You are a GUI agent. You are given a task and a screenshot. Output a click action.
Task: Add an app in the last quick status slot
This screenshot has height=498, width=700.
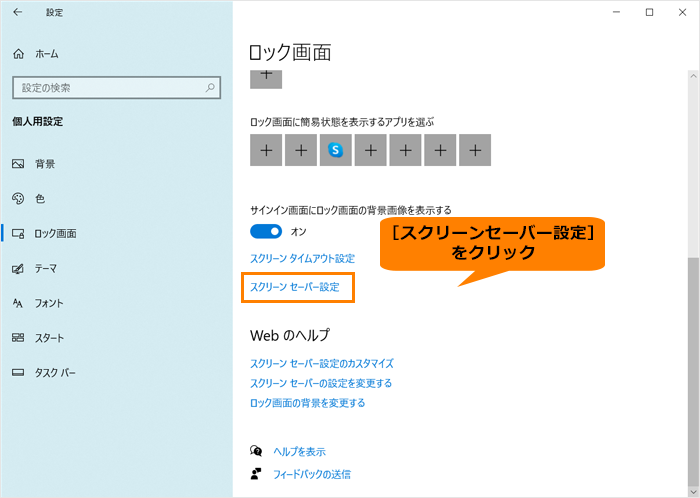point(475,150)
